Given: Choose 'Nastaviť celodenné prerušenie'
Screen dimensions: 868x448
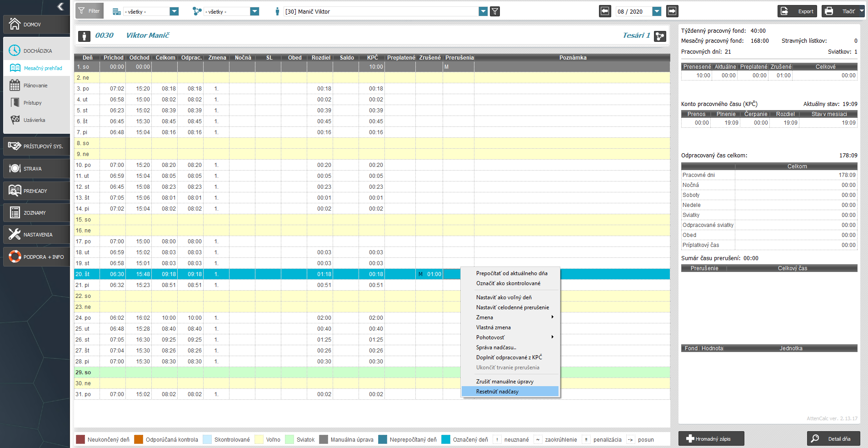Looking at the screenshot, I should pos(512,307).
